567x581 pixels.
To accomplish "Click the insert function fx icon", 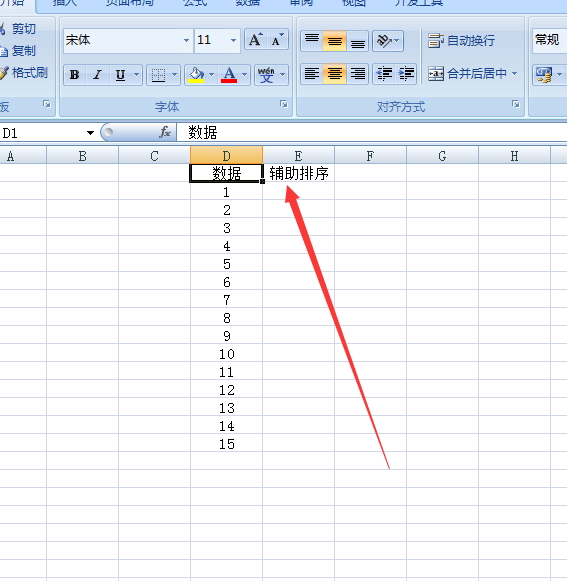I will click(165, 132).
